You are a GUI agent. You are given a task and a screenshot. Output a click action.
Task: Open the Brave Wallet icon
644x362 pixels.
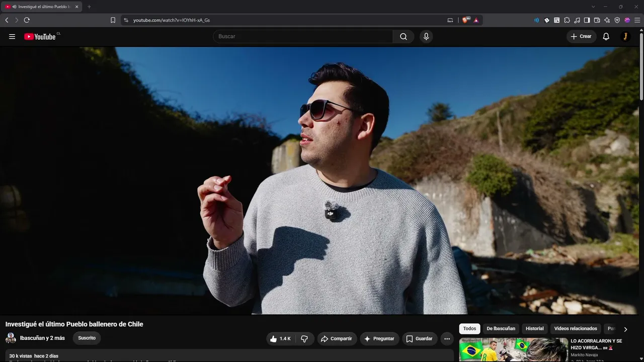click(597, 20)
